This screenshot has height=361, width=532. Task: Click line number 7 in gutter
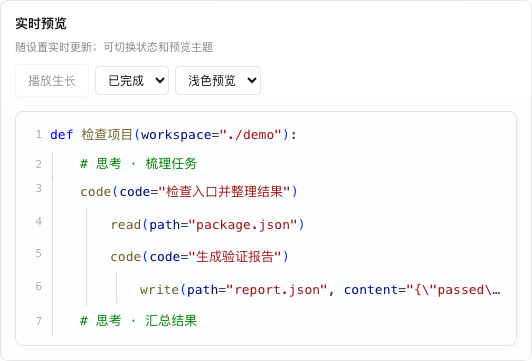click(x=39, y=321)
